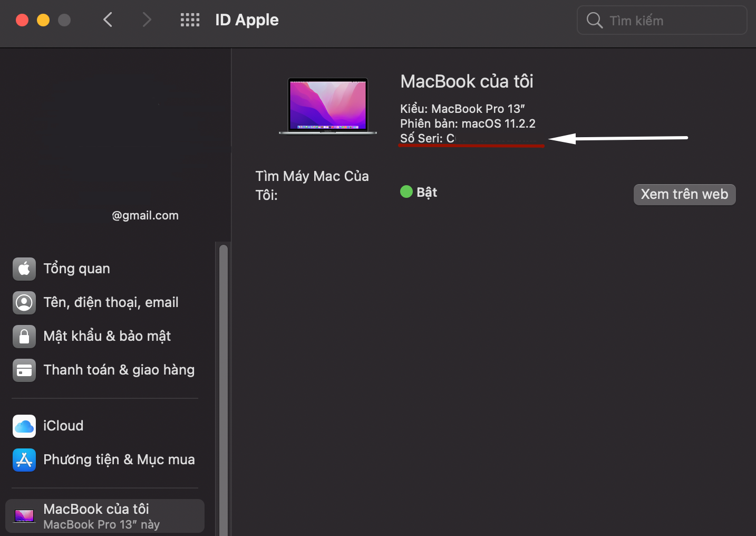Viewport: 756px width, 536px height.
Task: Click the @gmail.com account text
Action: pyautogui.click(x=145, y=215)
